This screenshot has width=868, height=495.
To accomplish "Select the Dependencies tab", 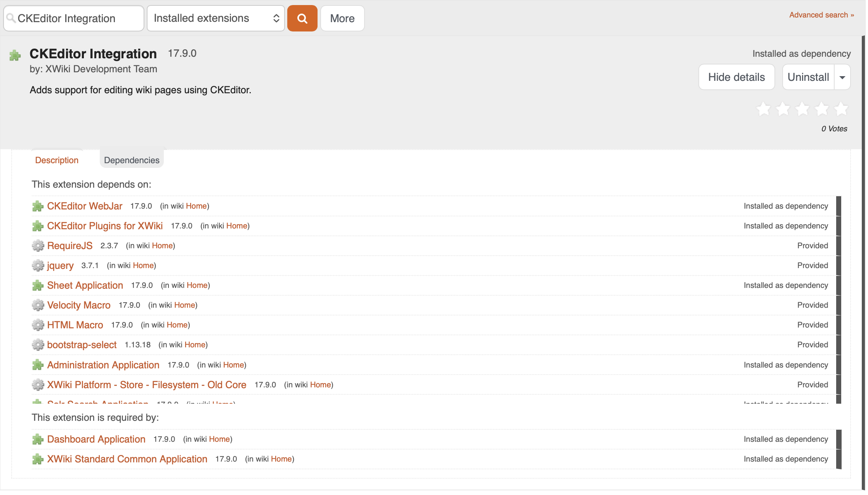I will 132,160.
